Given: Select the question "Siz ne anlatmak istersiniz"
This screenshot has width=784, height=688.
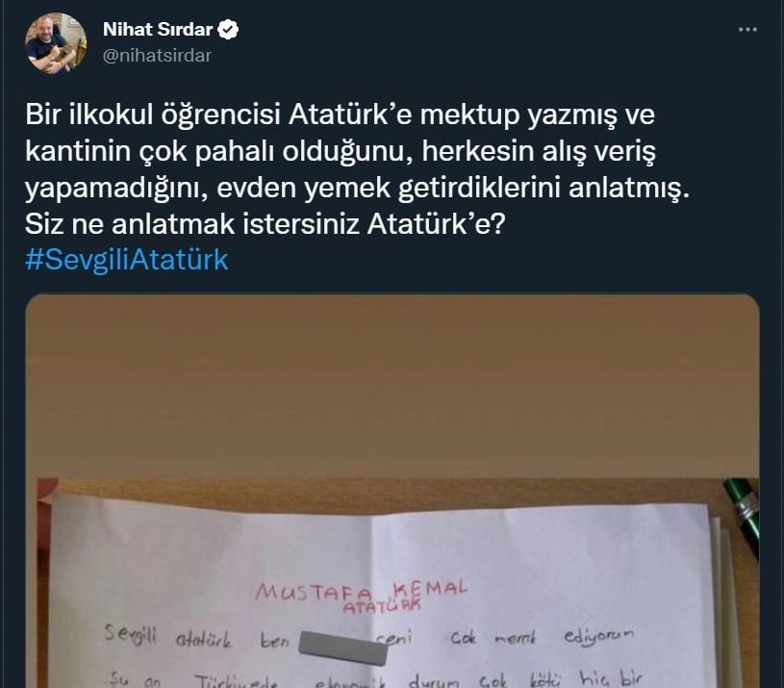Looking at the screenshot, I should tap(266, 223).
